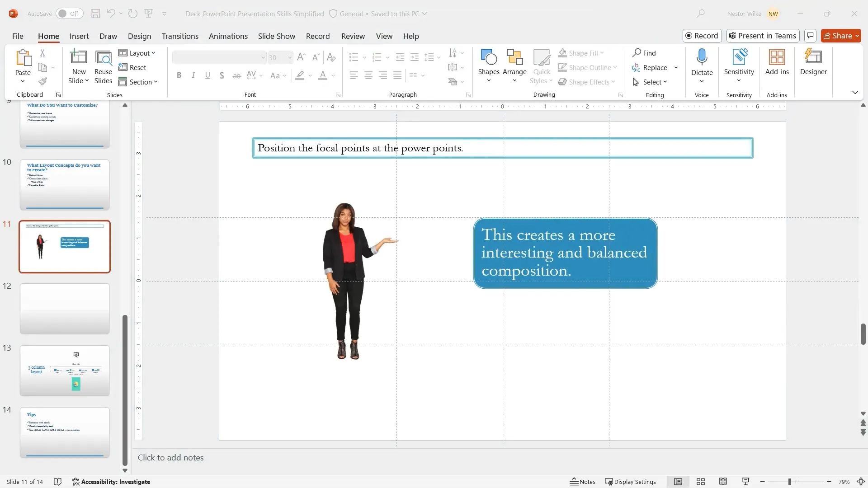
Task: Decrease font size with the smaller A icon
Action: tap(316, 57)
